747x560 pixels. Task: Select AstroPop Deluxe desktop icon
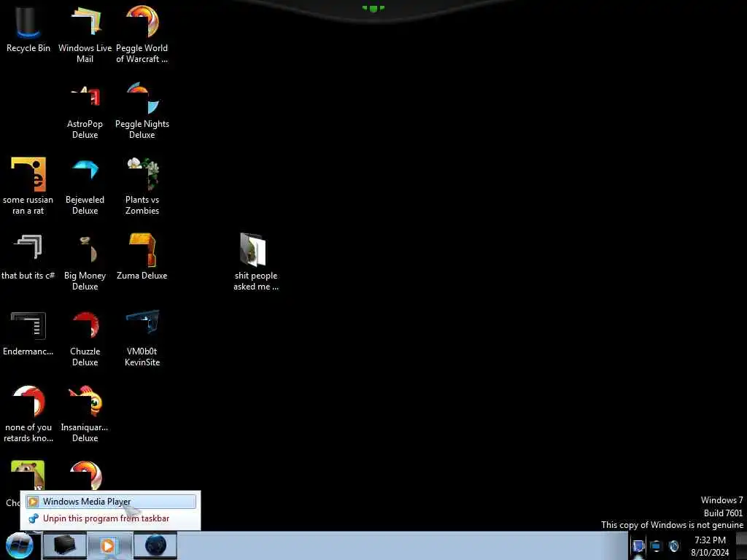pos(85,111)
